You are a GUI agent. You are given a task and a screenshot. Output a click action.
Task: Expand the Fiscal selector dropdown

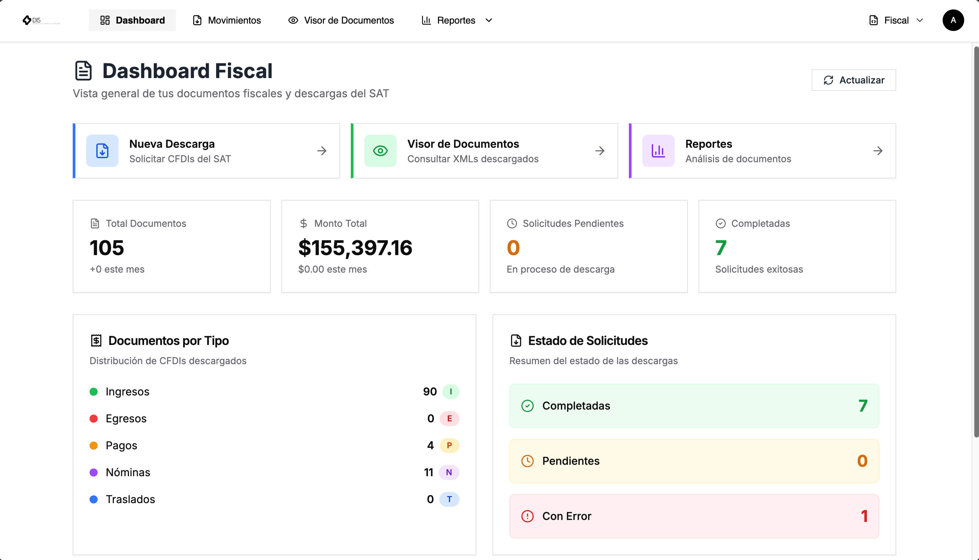tap(896, 21)
